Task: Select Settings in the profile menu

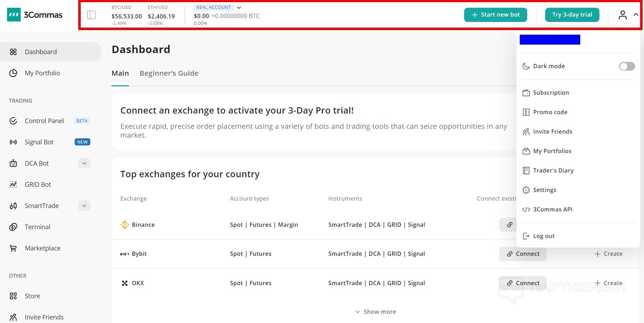Action: coord(545,190)
